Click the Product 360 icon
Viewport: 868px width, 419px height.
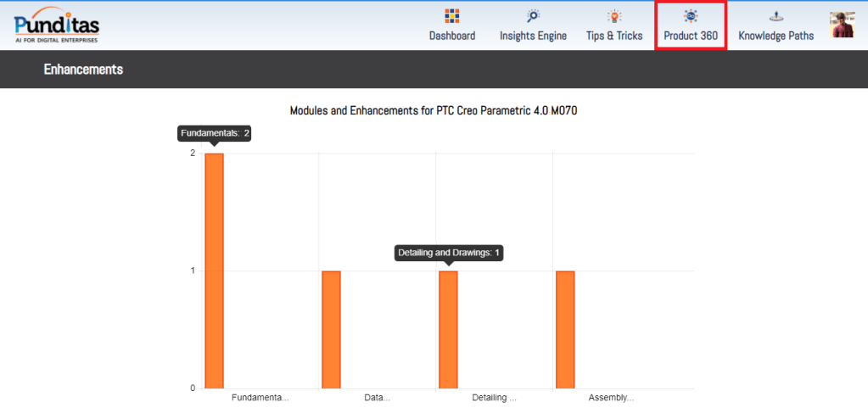click(x=691, y=16)
